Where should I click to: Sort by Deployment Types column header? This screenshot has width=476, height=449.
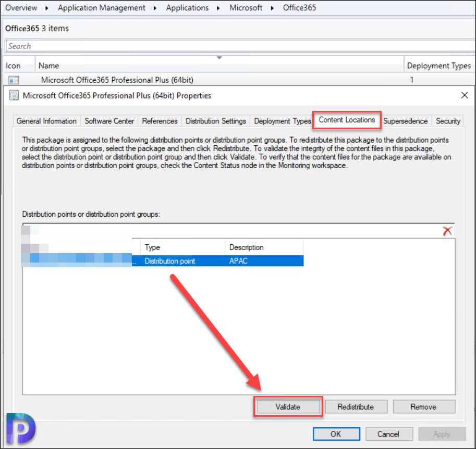coord(439,66)
